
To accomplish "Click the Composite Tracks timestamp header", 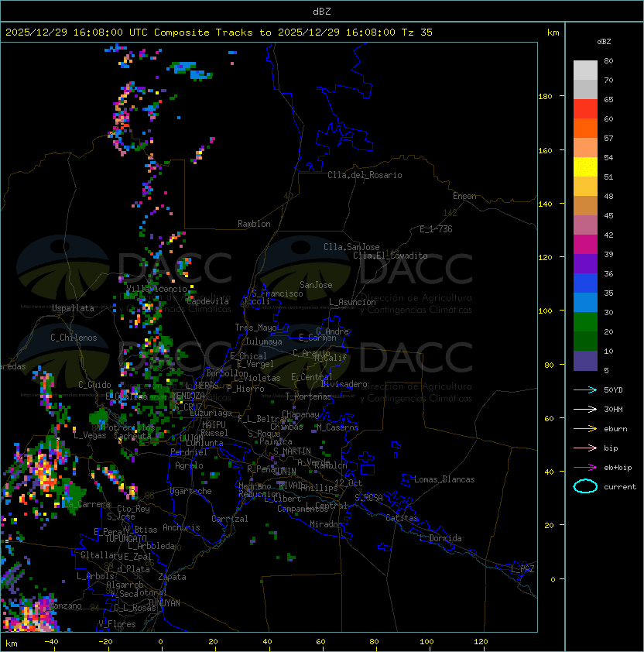I will [x=219, y=33].
